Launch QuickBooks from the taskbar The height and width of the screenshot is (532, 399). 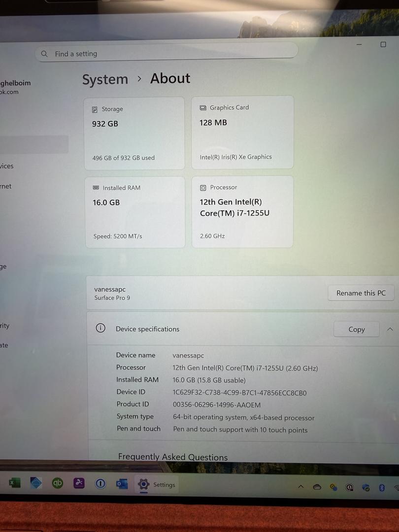tap(57, 483)
